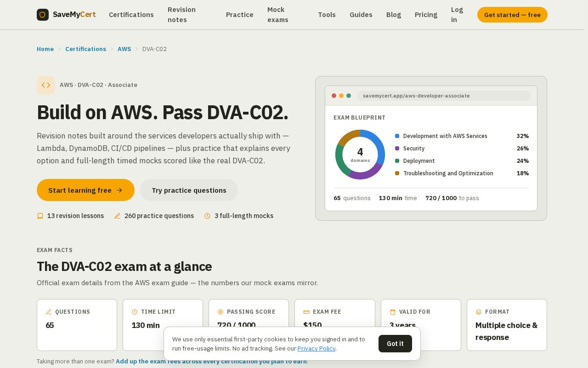The image size is (588, 368).
Task: Click the Log in link
Action: pyautogui.click(x=457, y=15)
